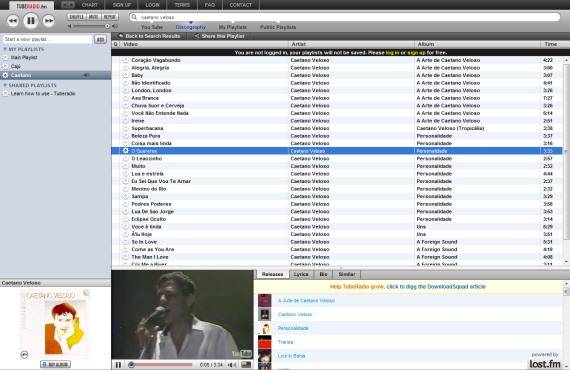Click the search magnifier icon
570x370 pixels.
(x=134, y=17)
